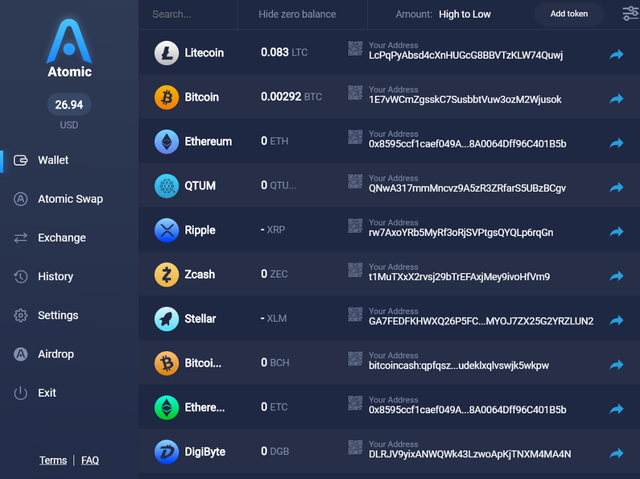Image resolution: width=640 pixels, height=479 pixels.
Task: Click the Stellar coin name
Action: tap(200, 319)
